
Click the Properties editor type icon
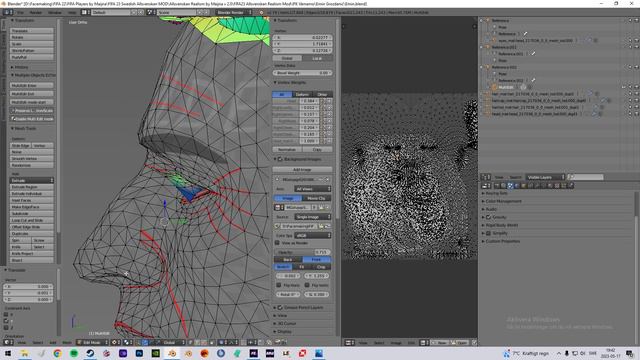click(x=485, y=186)
